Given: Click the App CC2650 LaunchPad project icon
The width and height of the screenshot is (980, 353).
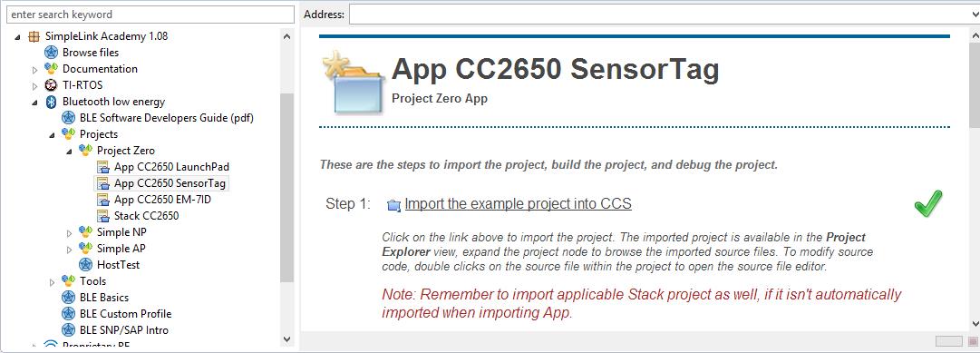Looking at the screenshot, I should point(103,166).
